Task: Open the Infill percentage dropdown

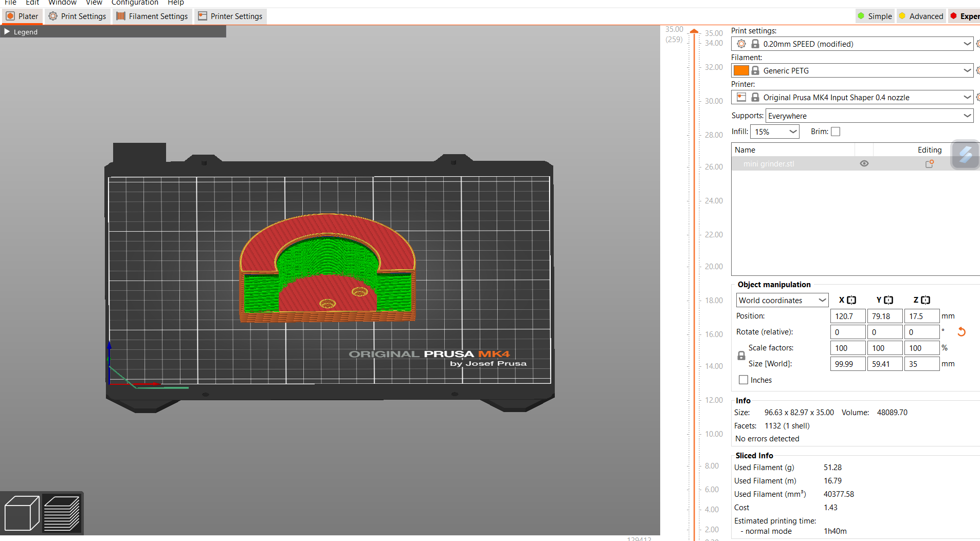Action: coord(775,132)
